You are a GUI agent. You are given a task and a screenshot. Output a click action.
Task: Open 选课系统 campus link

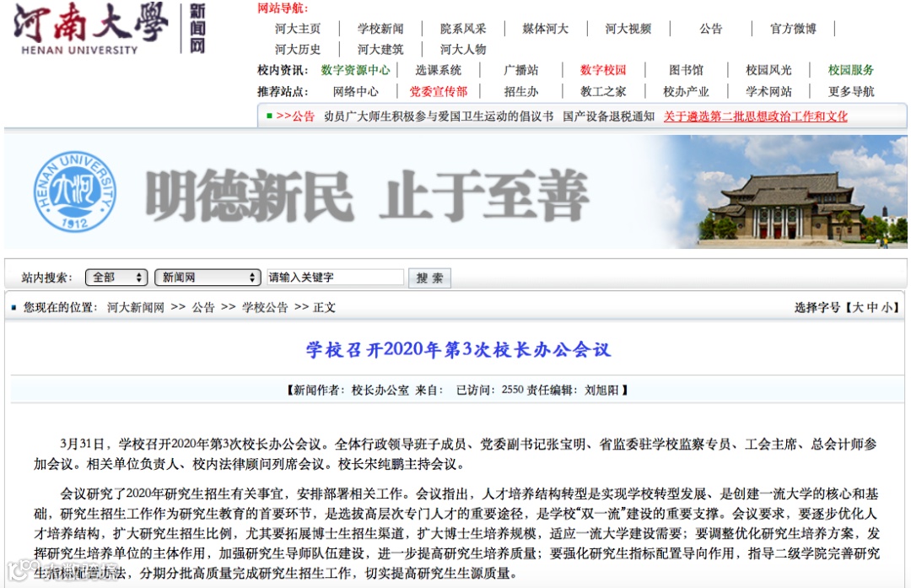[x=438, y=70]
